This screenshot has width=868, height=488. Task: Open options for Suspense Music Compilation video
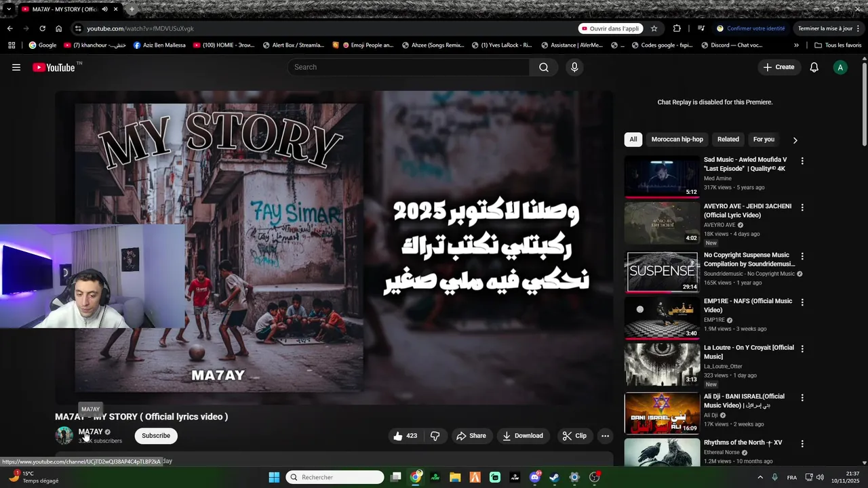pyautogui.click(x=802, y=256)
